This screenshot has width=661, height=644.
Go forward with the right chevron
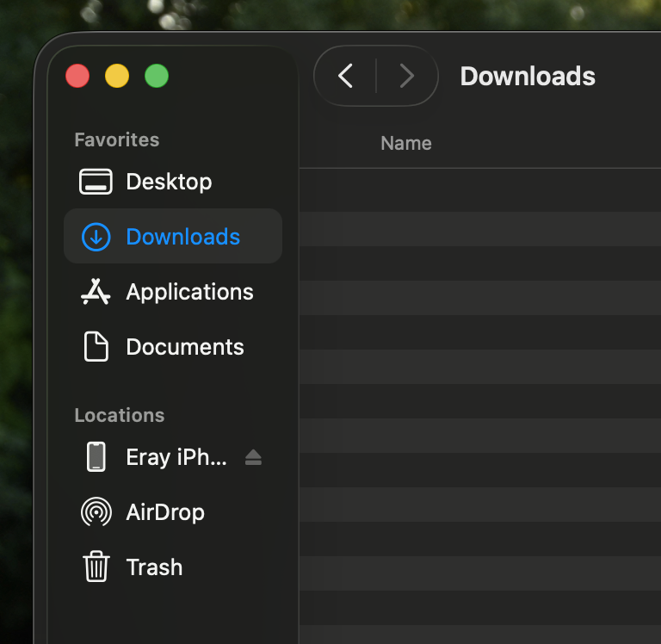(x=407, y=76)
